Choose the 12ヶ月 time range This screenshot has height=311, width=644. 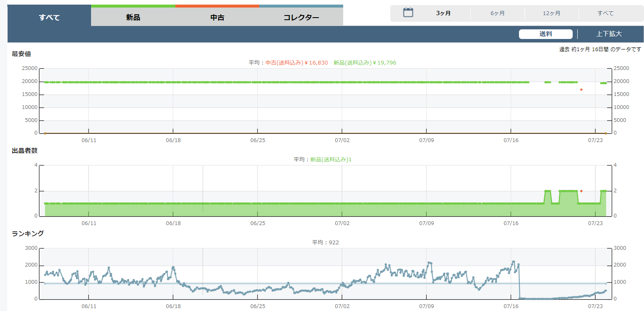pyautogui.click(x=551, y=13)
